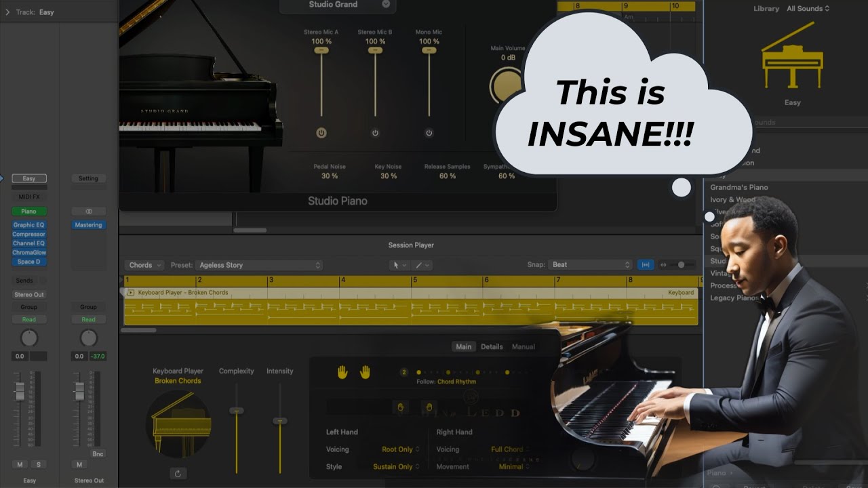868x488 pixels.
Task: Click the pan knob on Easy channel
Action: (29, 338)
